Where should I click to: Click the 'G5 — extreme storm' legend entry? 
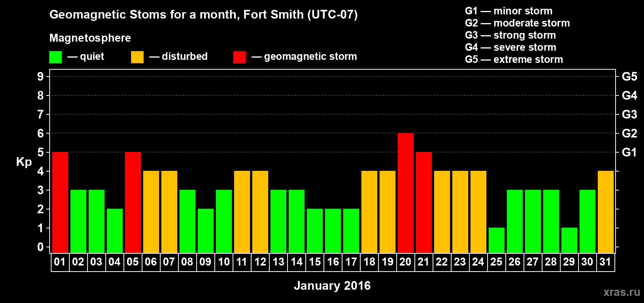[514, 59]
